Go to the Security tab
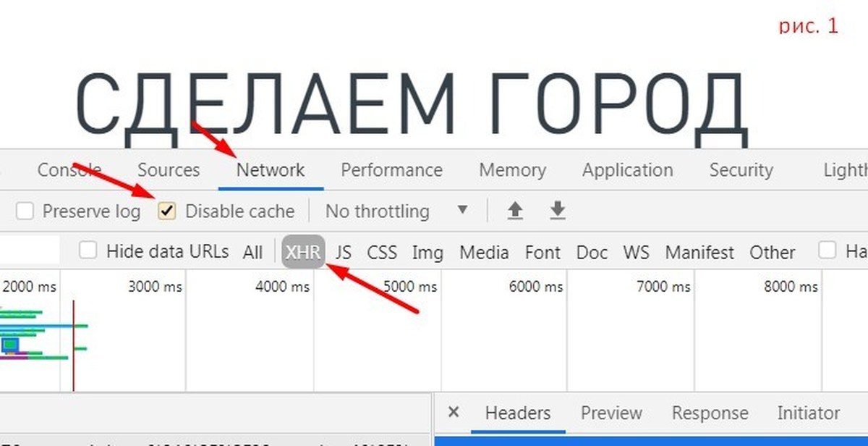This screenshot has height=446, width=868. click(x=741, y=170)
